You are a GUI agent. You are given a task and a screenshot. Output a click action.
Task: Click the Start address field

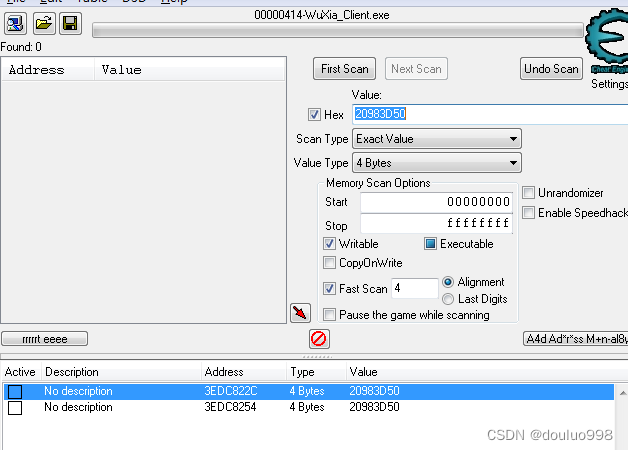pos(437,202)
